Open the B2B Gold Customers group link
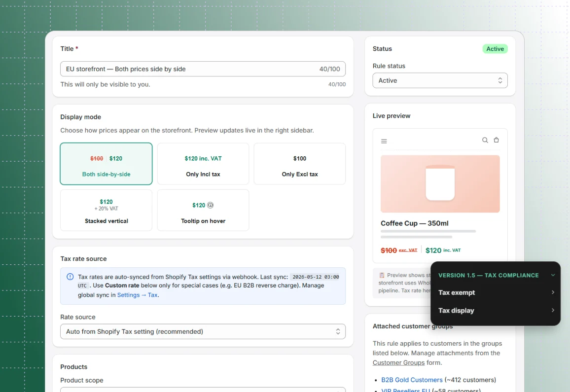Image resolution: width=570 pixels, height=392 pixels. 412,380
